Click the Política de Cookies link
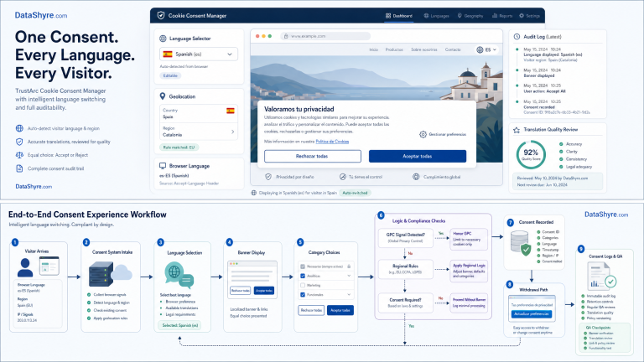Screen dimensions: 644x362 [x=332, y=142]
